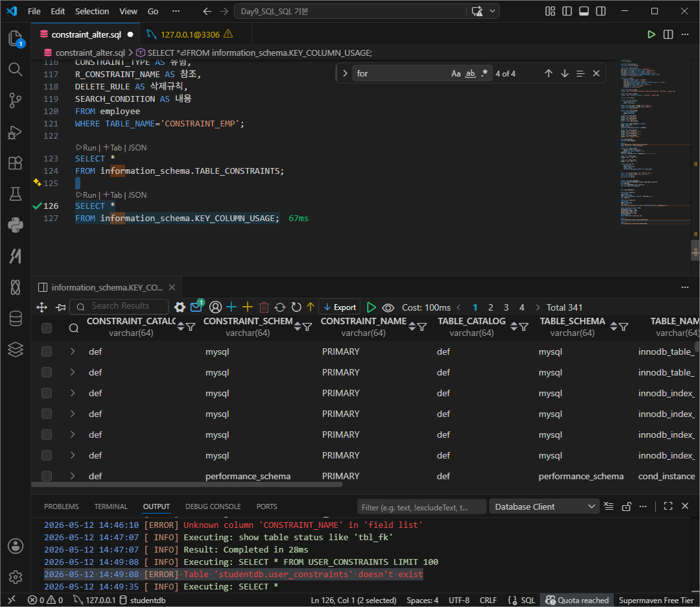Open the 127.0.0.1@3306 editor tab
This screenshot has height=607, width=700.
pos(196,34)
